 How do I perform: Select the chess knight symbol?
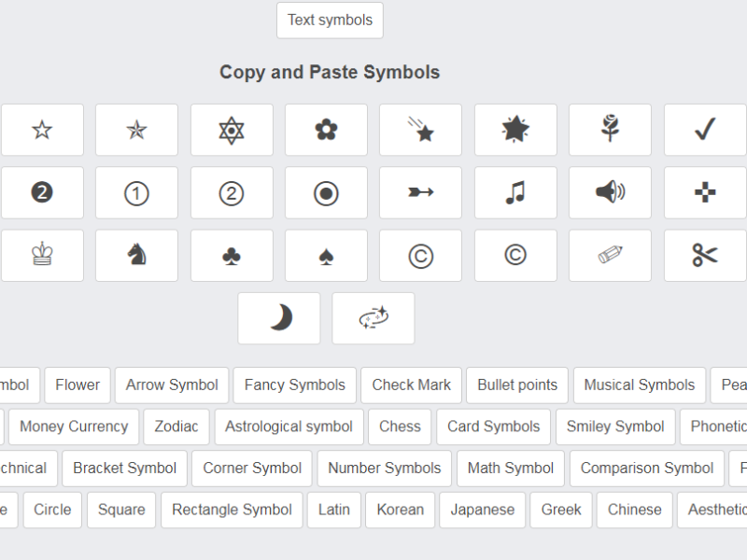point(136,255)
